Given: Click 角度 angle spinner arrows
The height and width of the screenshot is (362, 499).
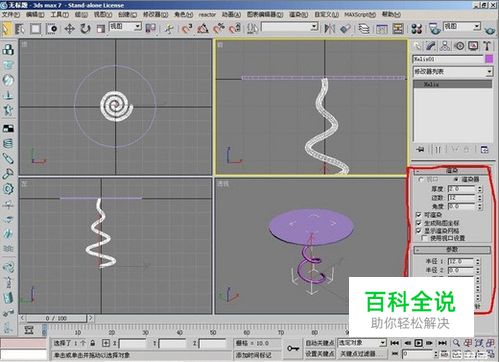Looking at the screenshot, I should pos(480,207).
